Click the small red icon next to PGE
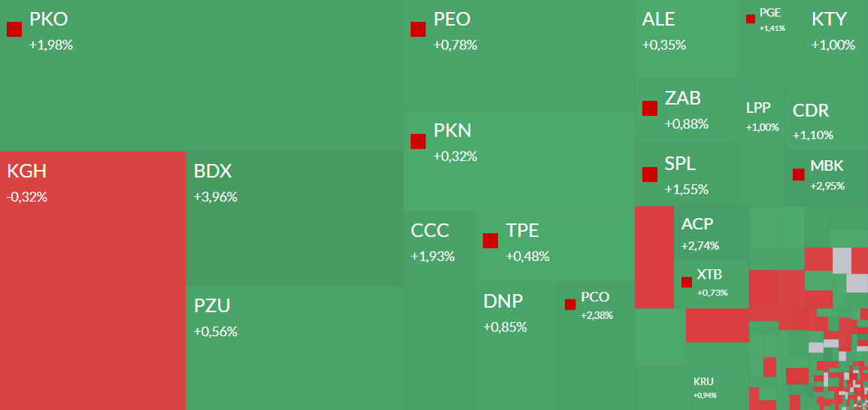 [751, 19]
